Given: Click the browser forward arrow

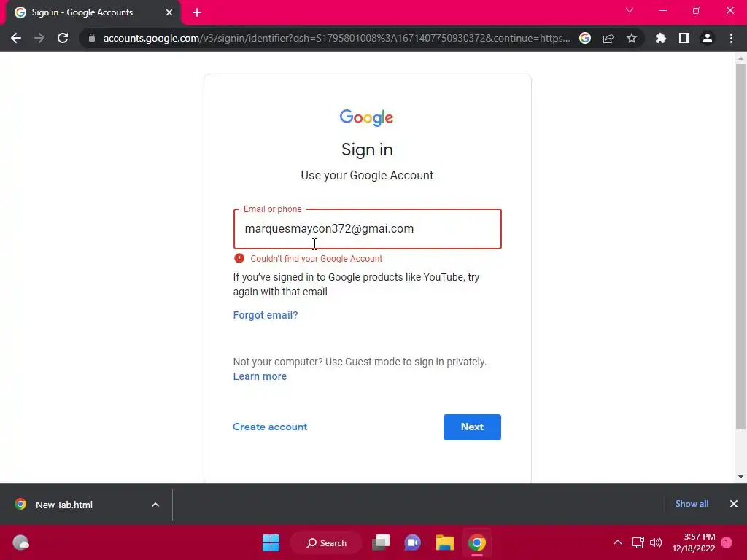Looking at the screenshot, I should [x=39, y=38].
